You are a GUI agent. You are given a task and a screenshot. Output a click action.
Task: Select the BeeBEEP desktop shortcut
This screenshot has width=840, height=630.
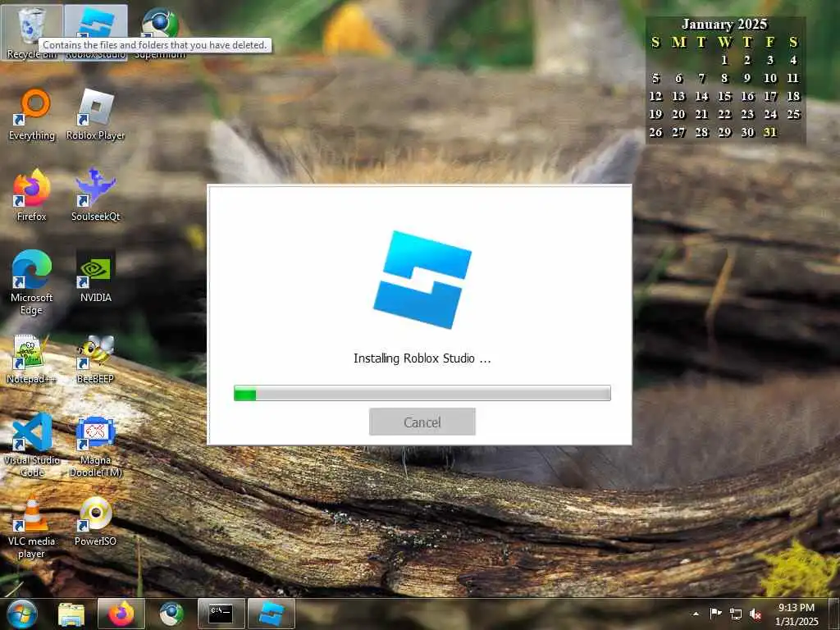(x=96, y=359)
